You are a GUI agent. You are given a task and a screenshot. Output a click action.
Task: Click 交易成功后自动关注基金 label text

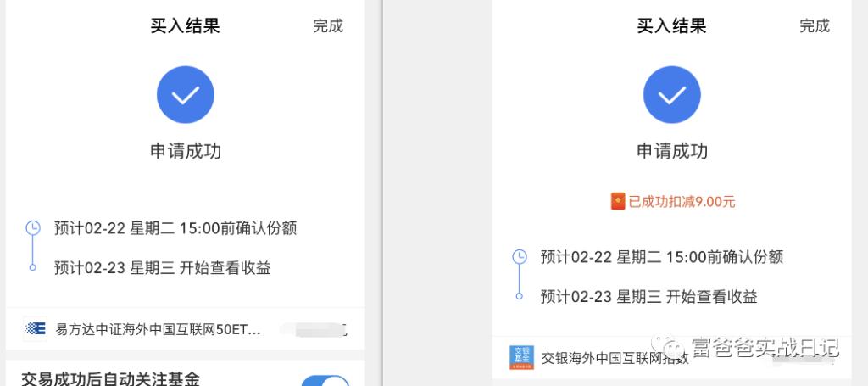tap(110, 378)
